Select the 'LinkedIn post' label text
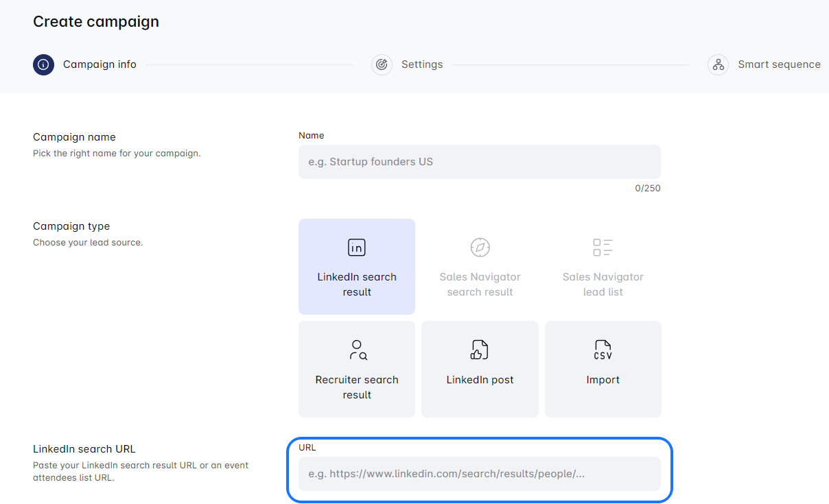 click(480, 380)
